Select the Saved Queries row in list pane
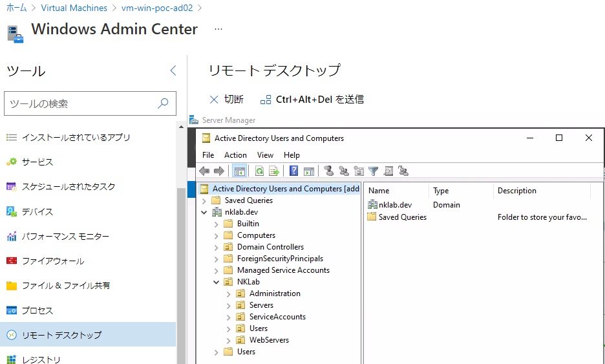Screen dimensions: 605x364 [x=477, y=217]
